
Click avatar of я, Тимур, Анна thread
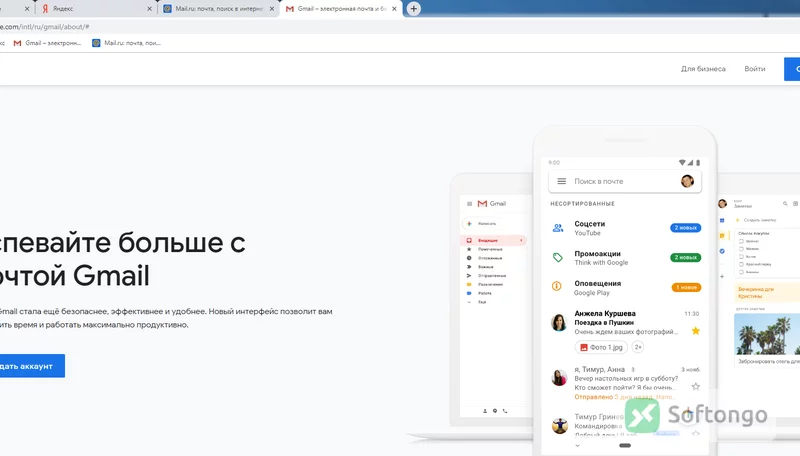559,378
